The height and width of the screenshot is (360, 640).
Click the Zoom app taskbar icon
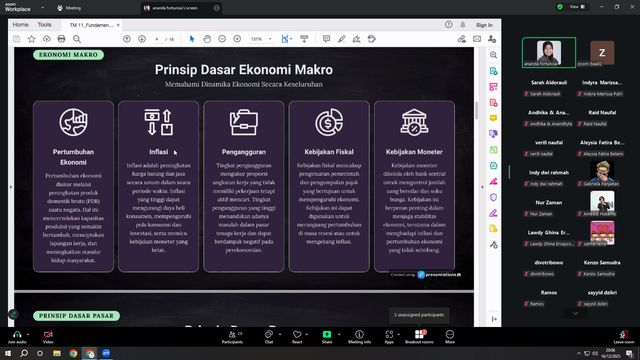[106, 353]
